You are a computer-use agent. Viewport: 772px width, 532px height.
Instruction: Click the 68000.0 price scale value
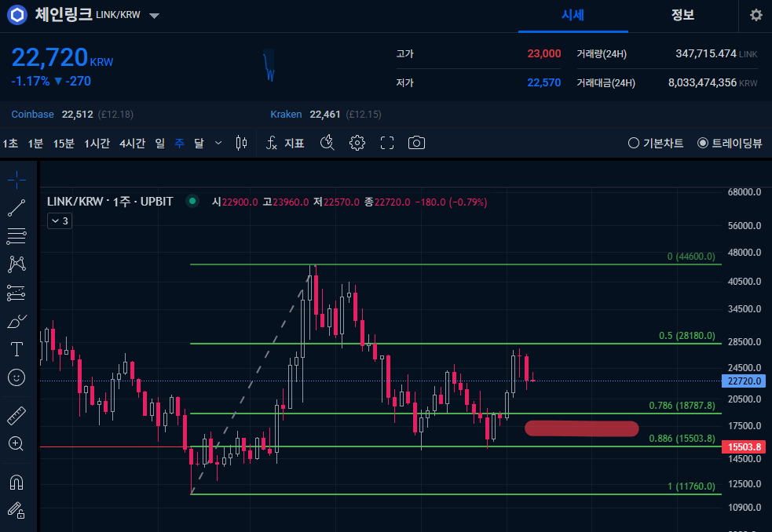pyautogui.click(x=745, y=192)
